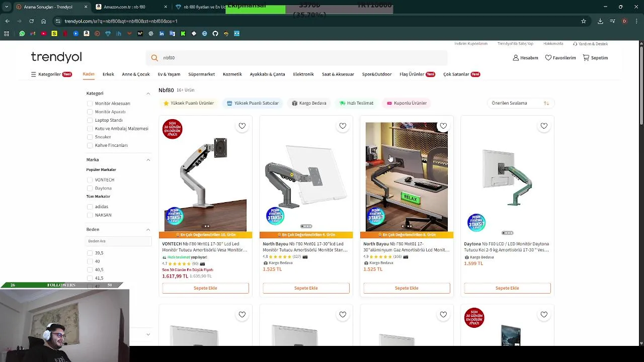Favorite the North Bayou alüminyum product heart
Screen dimensions: 644x362
[443, 126]
